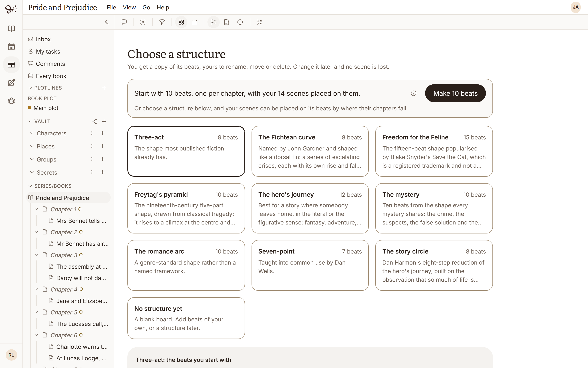Collapse Chapter 4 in the tree
Image resolution: width=588 pixels, height=368 pixels.
tap(37, 289)
